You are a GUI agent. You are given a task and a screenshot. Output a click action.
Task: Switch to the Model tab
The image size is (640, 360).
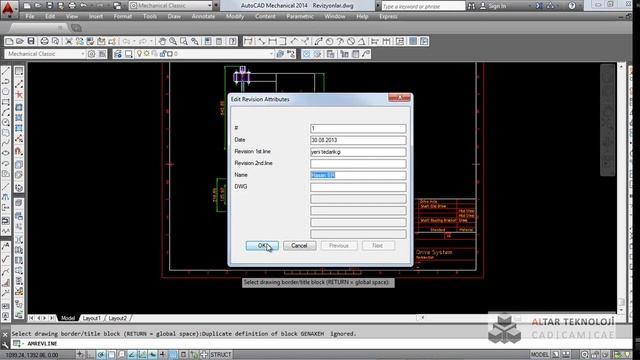tap(68, 318)
